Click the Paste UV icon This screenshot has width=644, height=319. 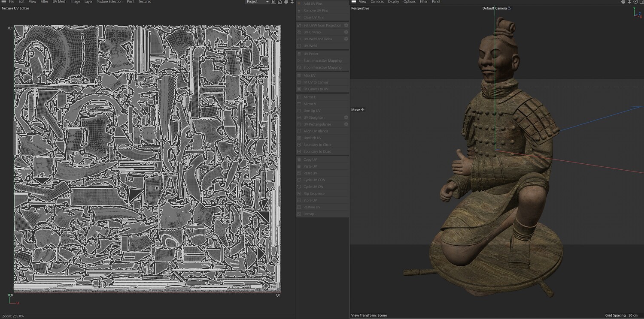(299, 166)
